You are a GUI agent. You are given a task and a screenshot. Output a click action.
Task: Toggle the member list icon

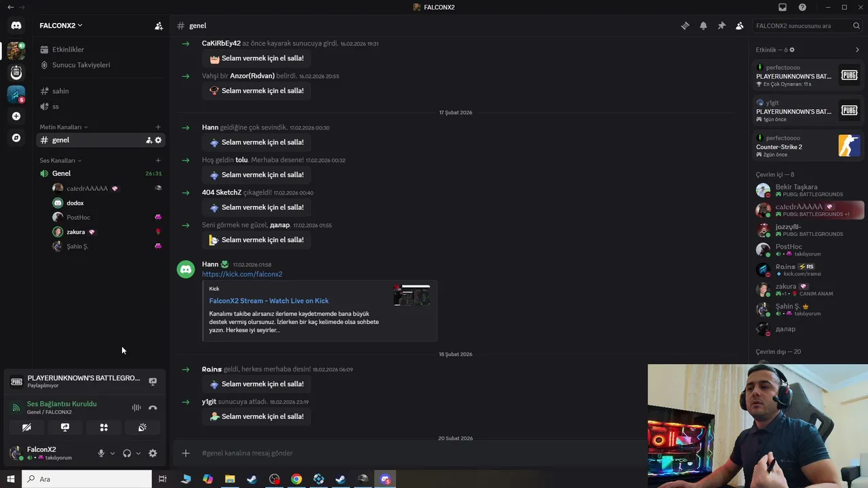point(740,26)
